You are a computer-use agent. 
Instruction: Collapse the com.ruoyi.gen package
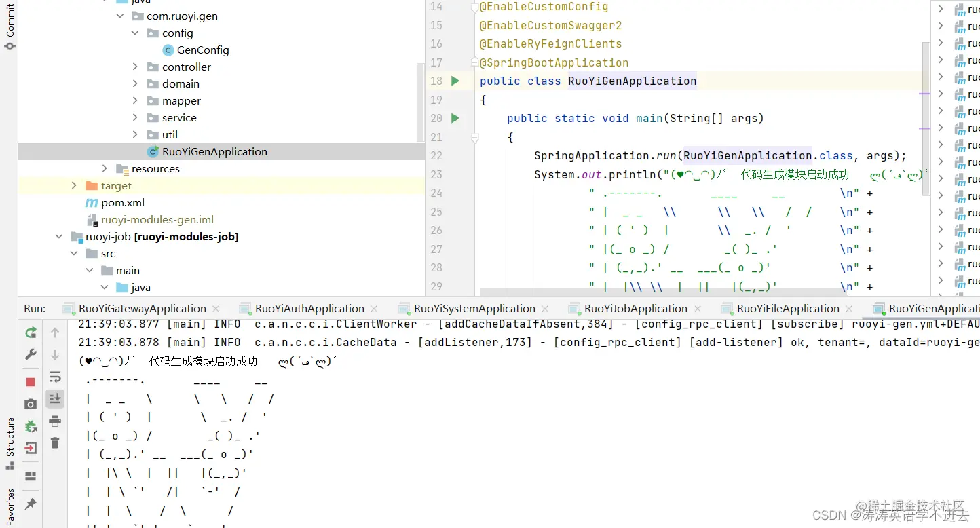click(120, 16)
